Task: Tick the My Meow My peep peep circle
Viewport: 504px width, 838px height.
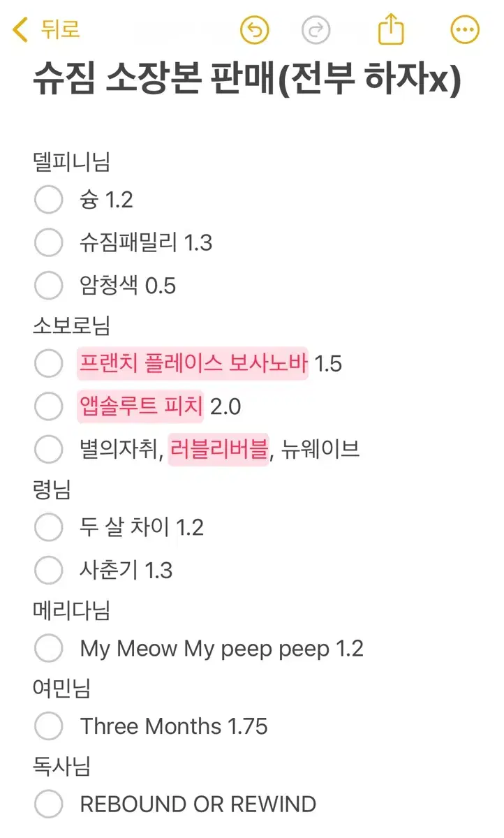Action: (x=49, y=649)
